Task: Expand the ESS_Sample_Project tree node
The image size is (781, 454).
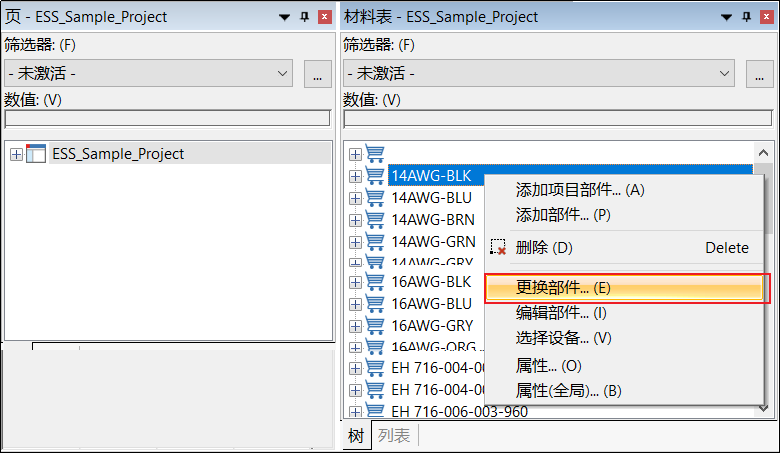Action: tap(16, 154)
